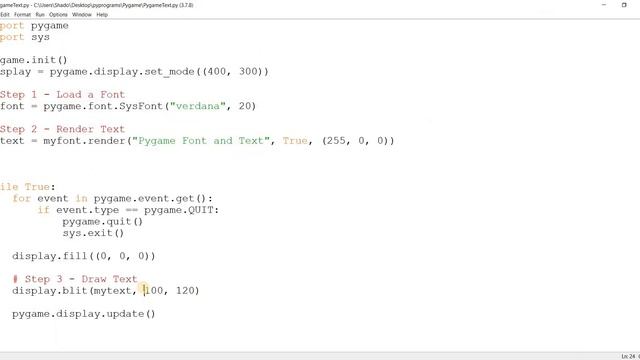
Task: Click the pygame.display.update() line
Action: [x=84, y=314]
